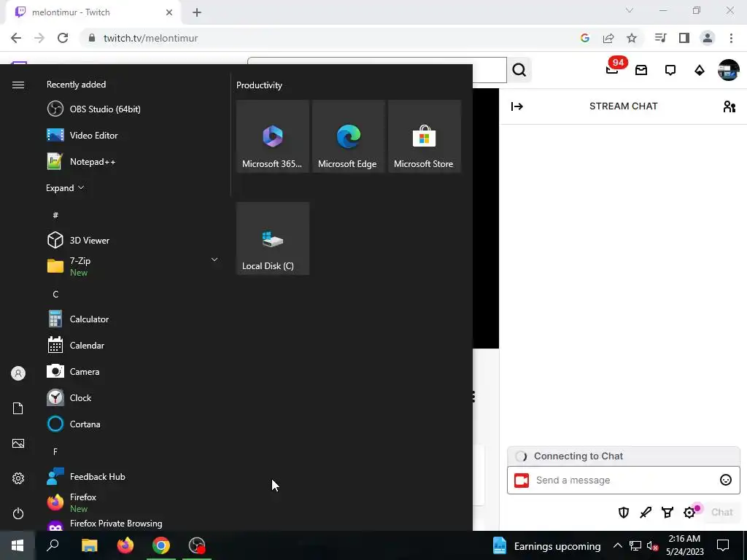Go back in Chrome
Screen dimensions: 747x560
click(16, 38)
